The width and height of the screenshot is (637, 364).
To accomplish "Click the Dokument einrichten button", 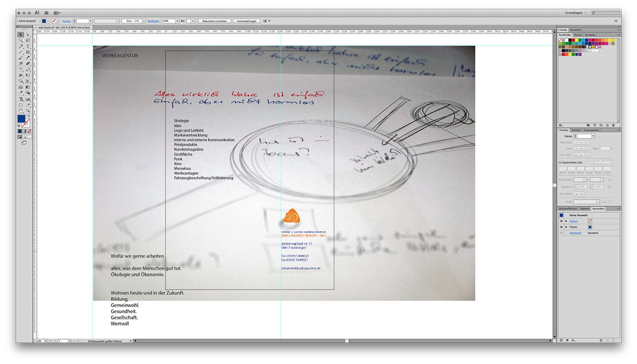I will (214, 21).
